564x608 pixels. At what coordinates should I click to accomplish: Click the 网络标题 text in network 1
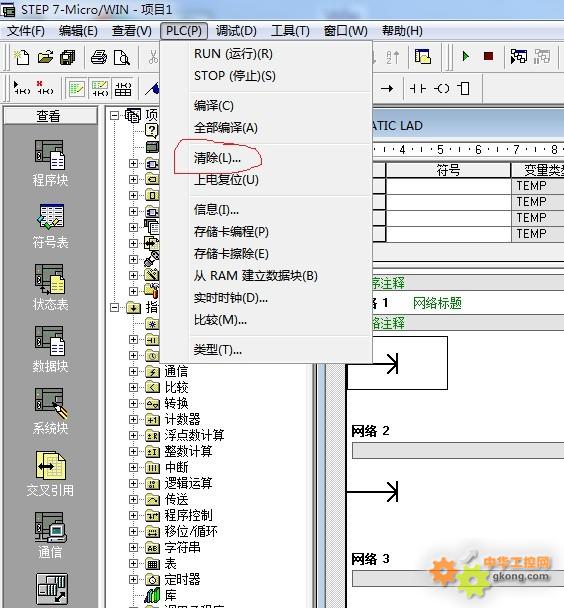click(437, 303)
